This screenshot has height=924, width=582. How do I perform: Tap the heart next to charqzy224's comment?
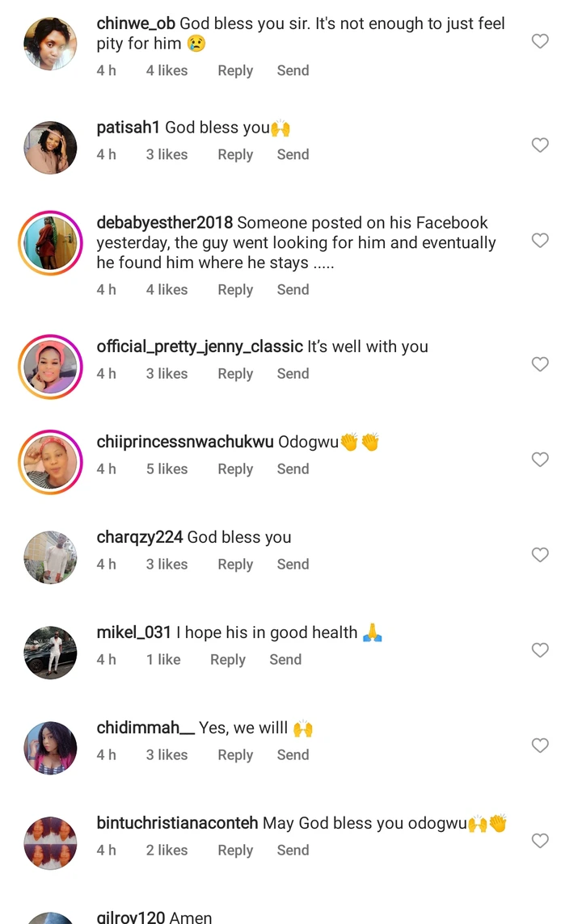[x=540, y=555]
